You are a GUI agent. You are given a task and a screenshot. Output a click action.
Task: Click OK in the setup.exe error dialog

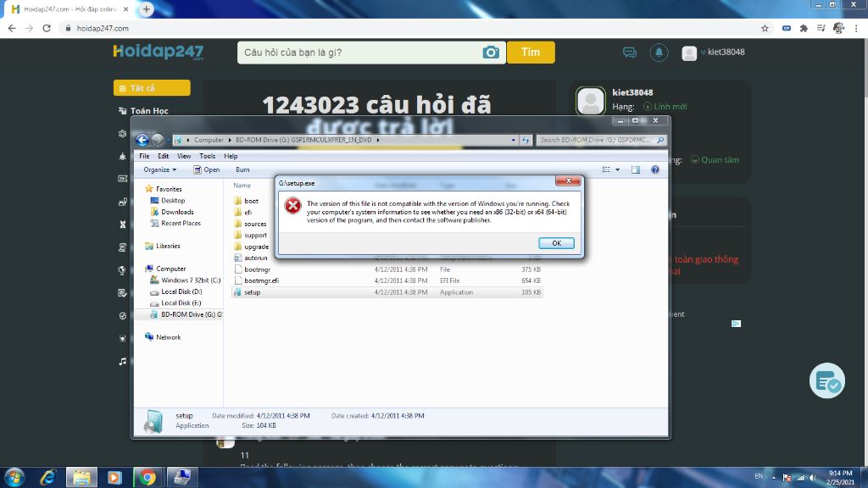(556, 243)
